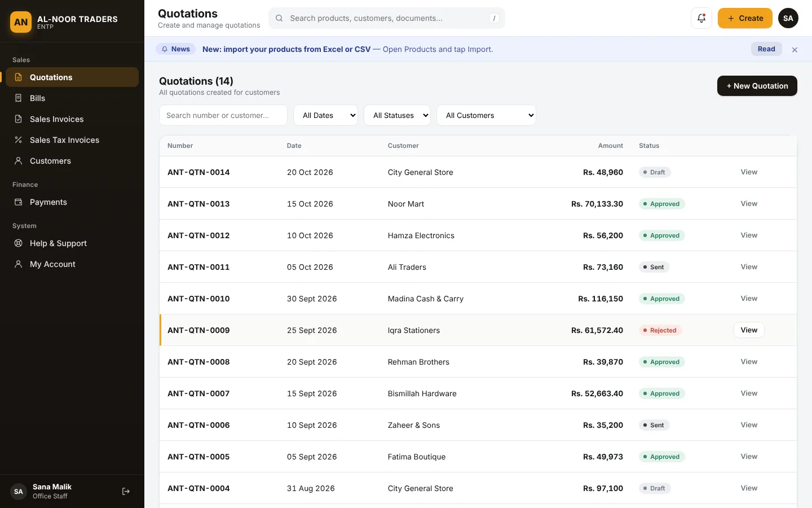View quotation ANT-QTN-0014
Image resolution: width=812 pixels, height=508 pixels.
point(749,172)
